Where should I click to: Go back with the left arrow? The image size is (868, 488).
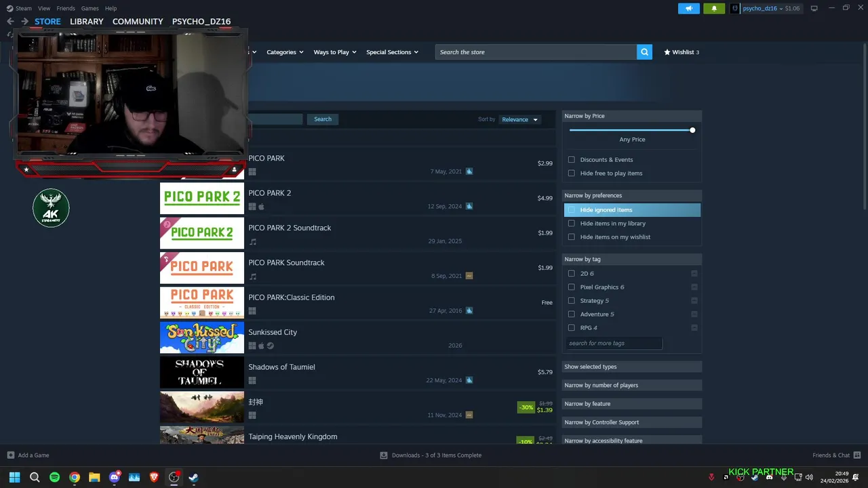(10, 22)
